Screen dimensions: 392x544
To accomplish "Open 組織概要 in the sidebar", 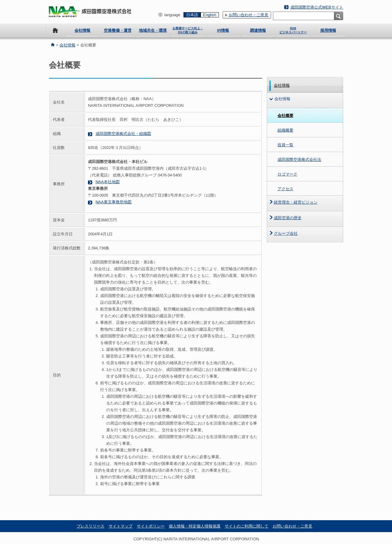I will pyautogui.click(x=285, y=130).
